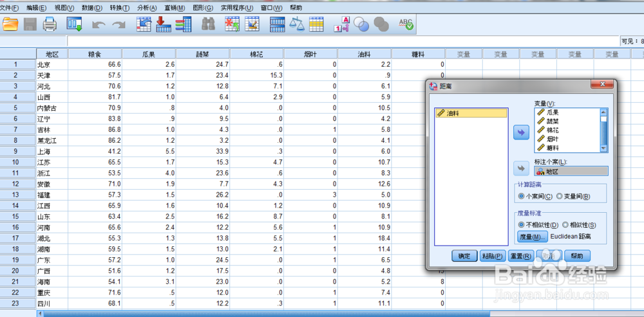Click 油料 value 18.4 for 湖北
Viewport: 644px width, 317px height.
point(365,238)
